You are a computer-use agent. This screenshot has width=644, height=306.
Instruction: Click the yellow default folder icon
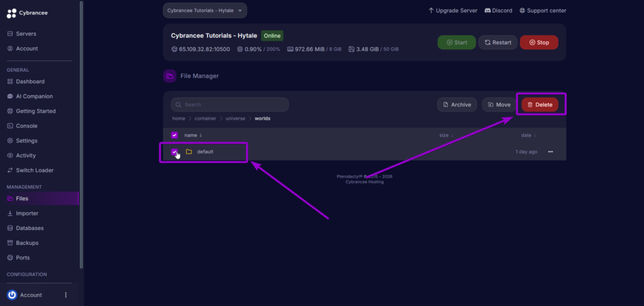(x=189, y=152)
